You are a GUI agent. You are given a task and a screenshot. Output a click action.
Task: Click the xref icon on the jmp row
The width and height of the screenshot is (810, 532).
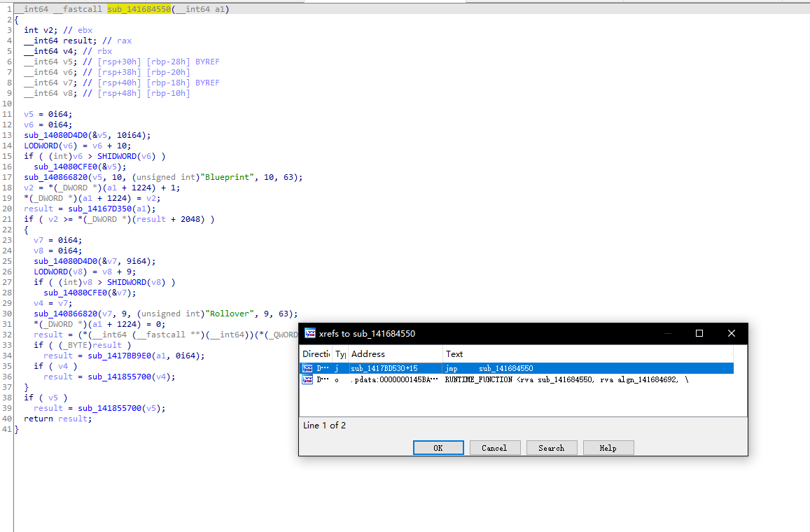click(x=307, y=368)
